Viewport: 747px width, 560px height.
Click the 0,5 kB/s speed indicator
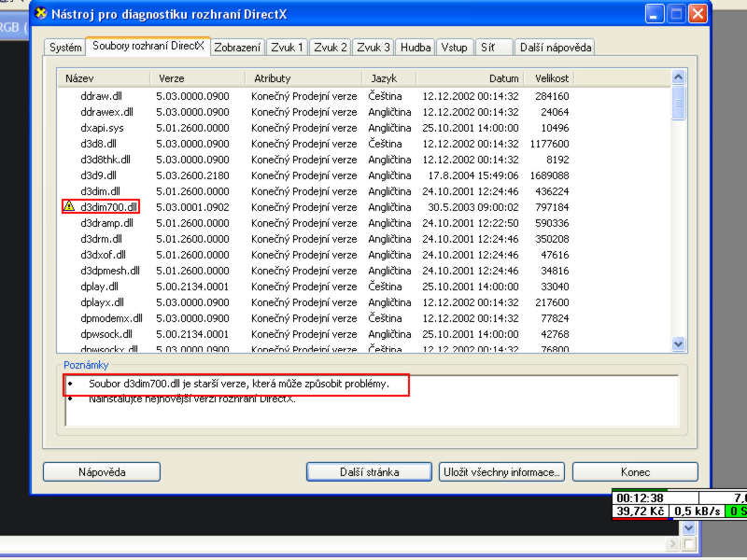[697, 511]
